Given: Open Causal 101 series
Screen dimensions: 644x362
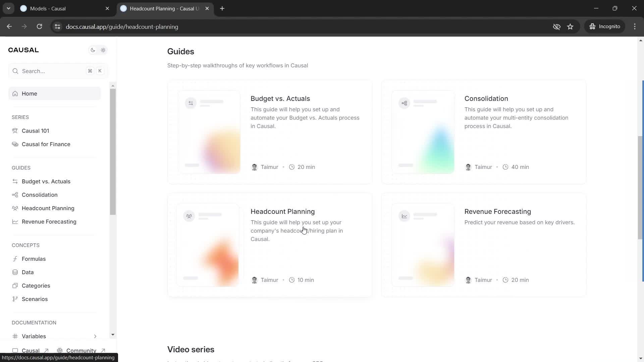Looking at the screenshot, I should click(35, 131).
